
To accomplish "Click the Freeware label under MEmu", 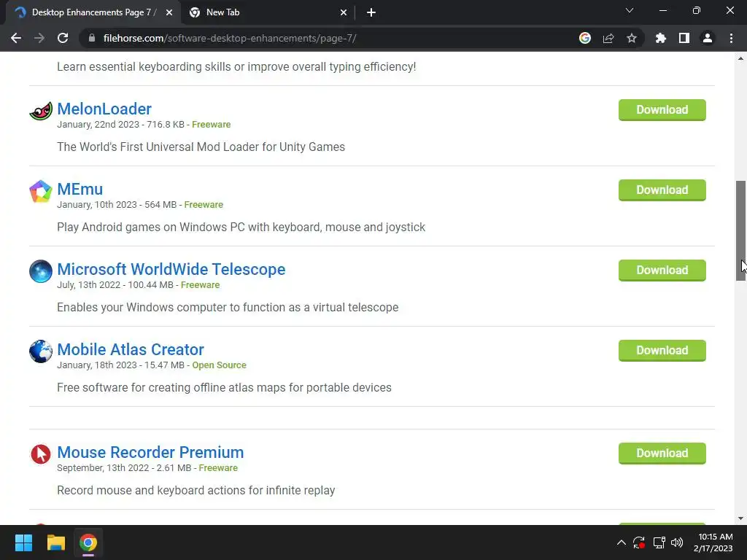I will click(204, 205).
